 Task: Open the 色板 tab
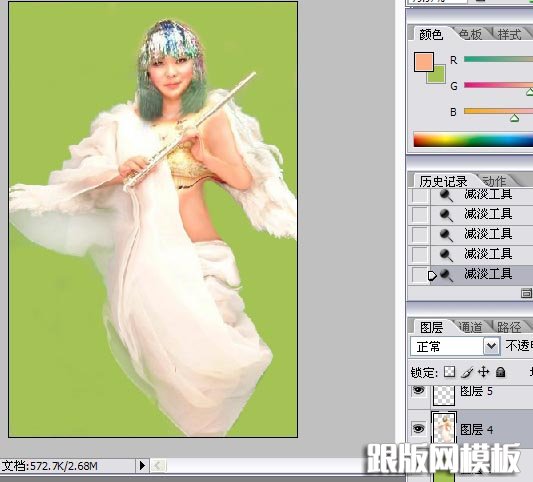pyautogui.click(x=470, y=34)
